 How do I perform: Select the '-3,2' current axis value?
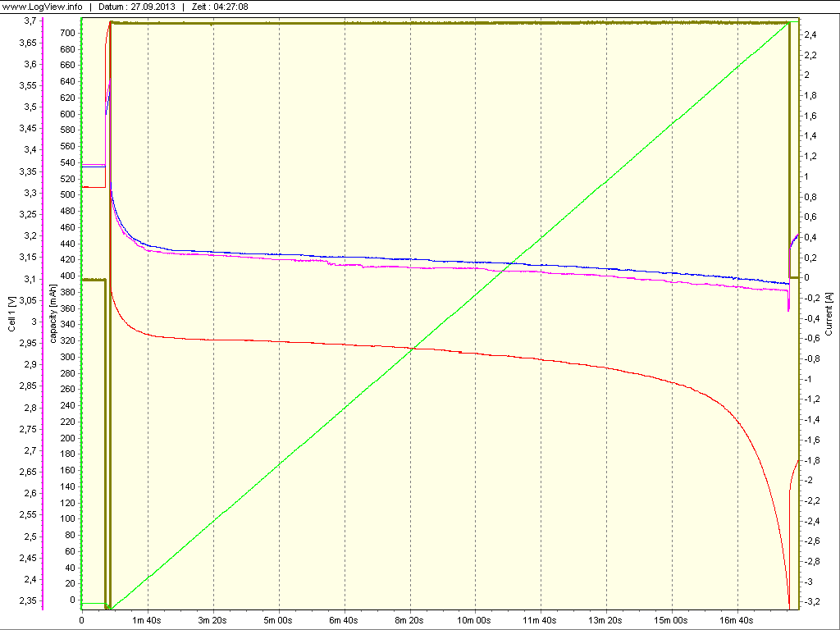point(812,602)
